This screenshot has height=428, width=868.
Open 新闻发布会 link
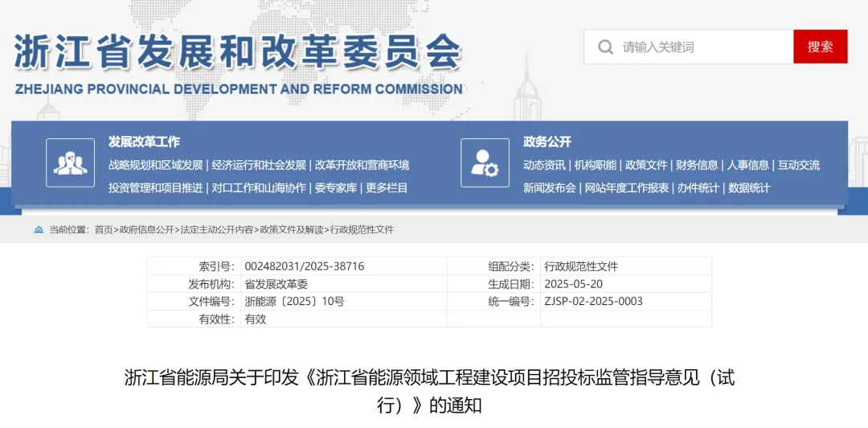coord(550,188)
